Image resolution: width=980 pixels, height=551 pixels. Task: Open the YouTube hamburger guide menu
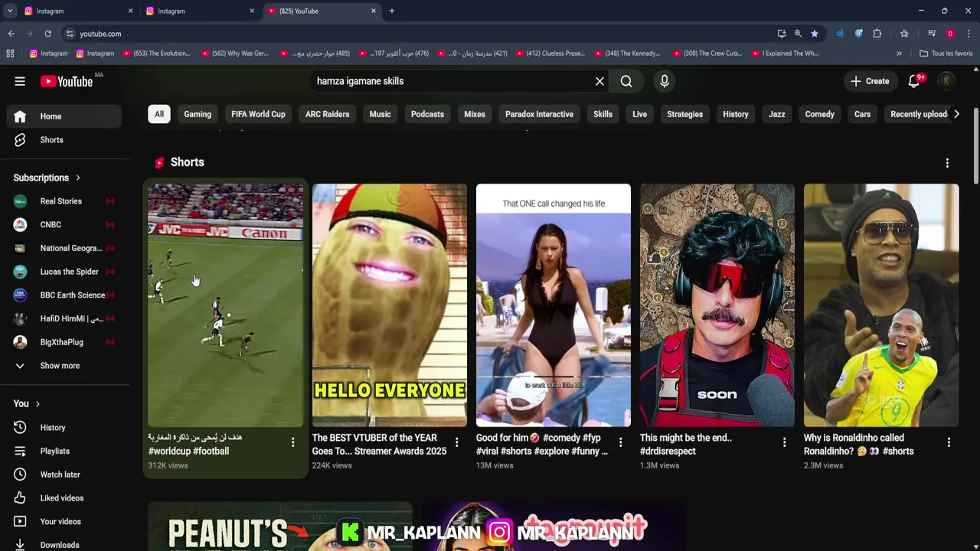20,81
